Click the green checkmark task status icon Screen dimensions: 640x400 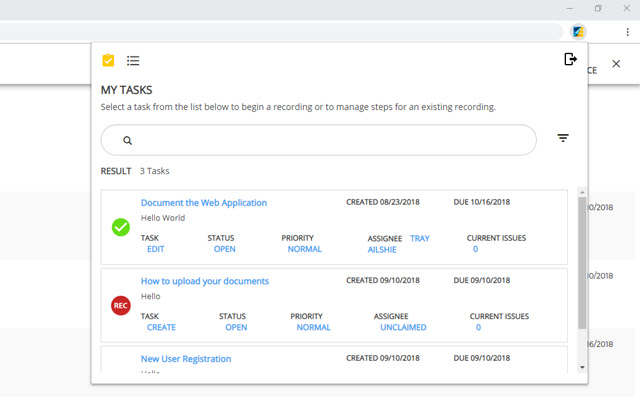click(121, 227)
